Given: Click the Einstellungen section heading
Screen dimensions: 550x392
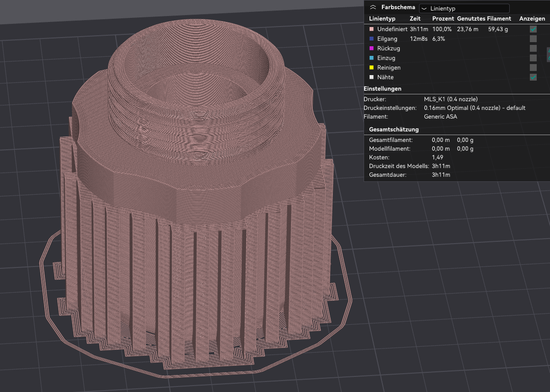Looking at the screenshot, I should pos(382,88).
